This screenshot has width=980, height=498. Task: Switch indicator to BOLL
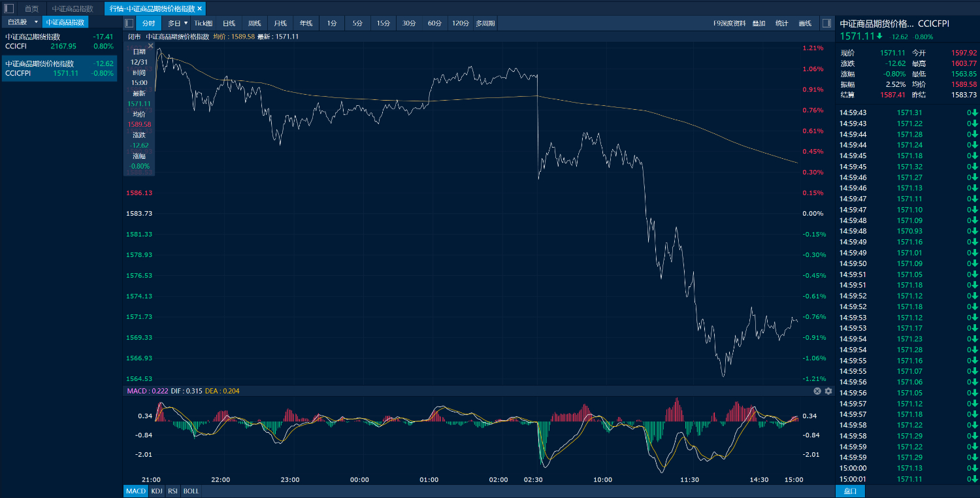(x=191, y=491)
